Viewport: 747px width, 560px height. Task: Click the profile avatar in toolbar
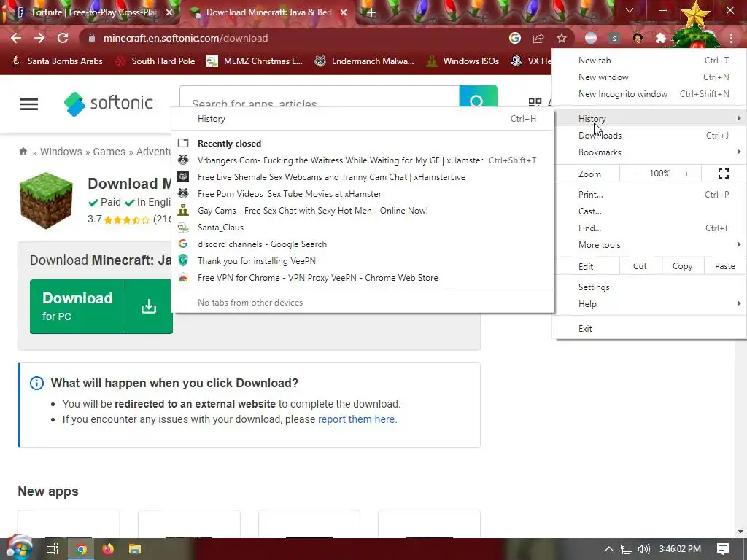tap(638, 38)
